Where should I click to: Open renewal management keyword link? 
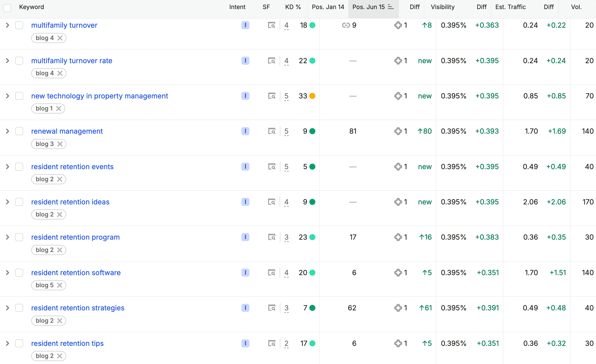pos(67,131)
